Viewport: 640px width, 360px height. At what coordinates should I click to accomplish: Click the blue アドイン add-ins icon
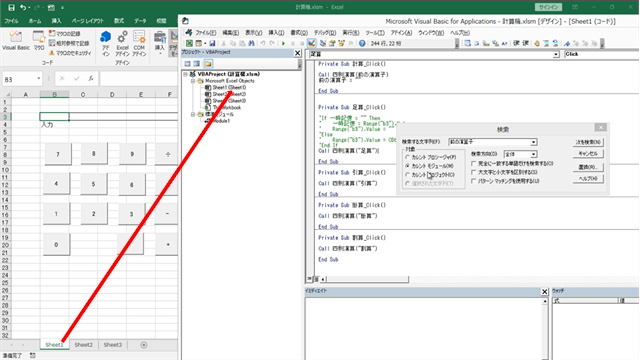[x=106, y=43]
